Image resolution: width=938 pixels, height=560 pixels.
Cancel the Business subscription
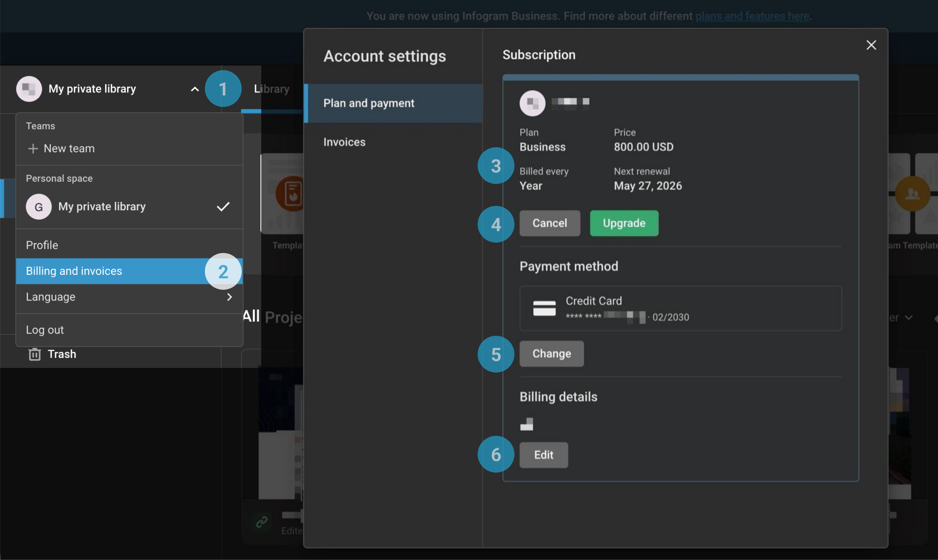pyautogui.click(x=549, y=223)
